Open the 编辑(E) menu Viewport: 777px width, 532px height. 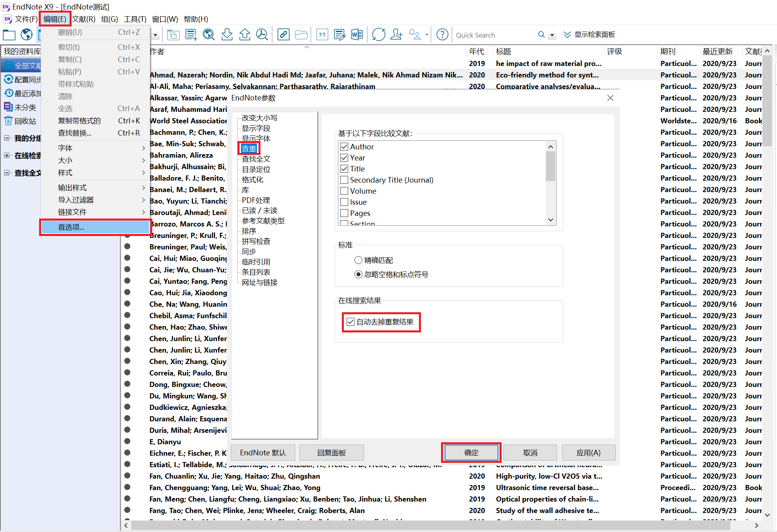(x=55, y=19)
